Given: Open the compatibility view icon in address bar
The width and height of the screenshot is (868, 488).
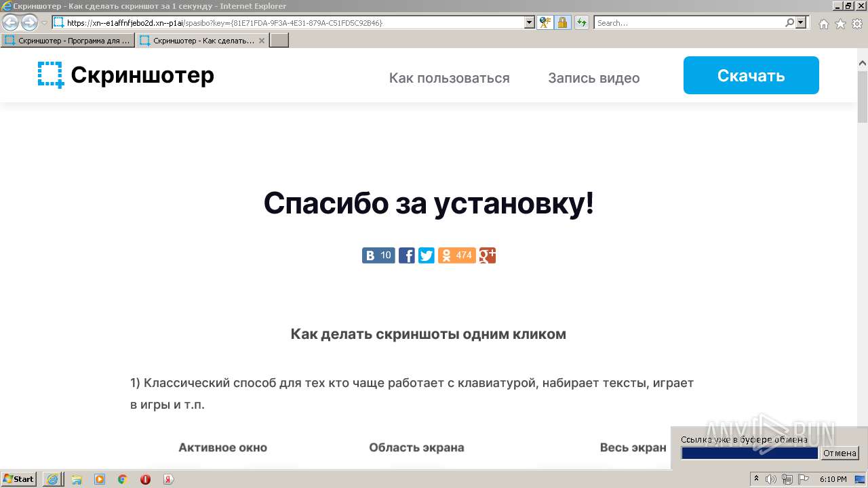Looking at the screenshot, I should 545,23.
